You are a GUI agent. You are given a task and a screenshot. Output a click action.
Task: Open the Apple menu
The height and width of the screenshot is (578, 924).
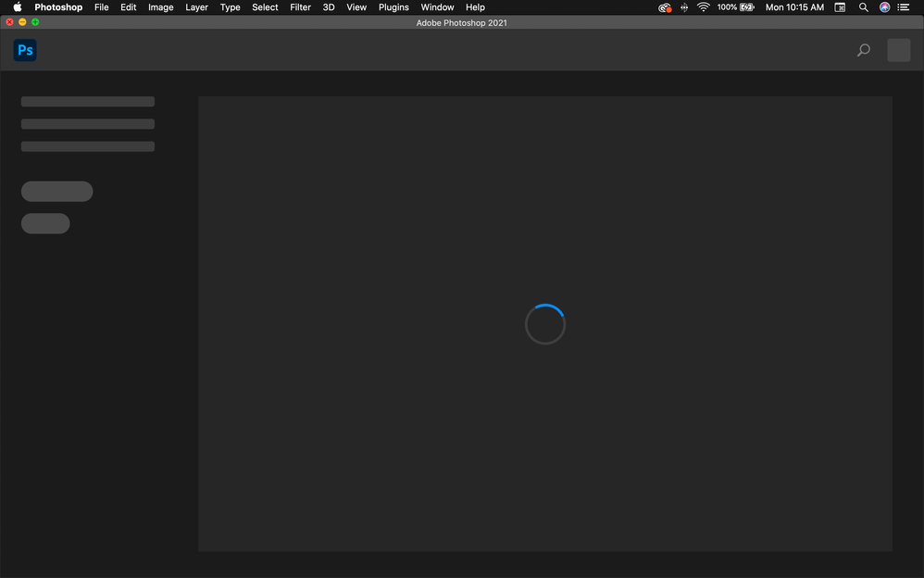tap(18, 7)
